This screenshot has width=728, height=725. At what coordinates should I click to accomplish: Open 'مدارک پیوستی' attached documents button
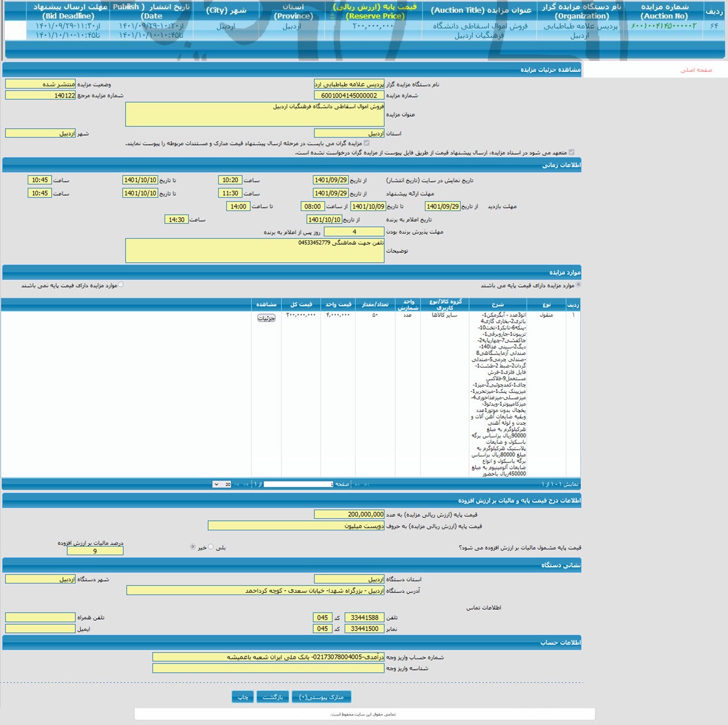tap(321, 697)
